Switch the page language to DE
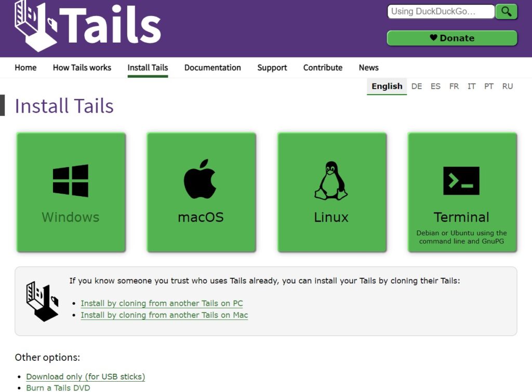The width and height of the screenshot is (532, 392). click(x=417, y=86)
